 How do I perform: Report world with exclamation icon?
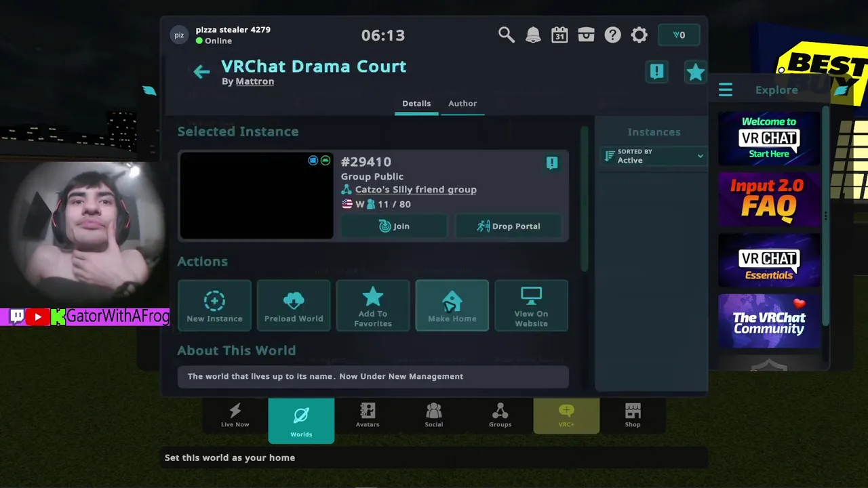pyautogui.click(x=656, y=71)
